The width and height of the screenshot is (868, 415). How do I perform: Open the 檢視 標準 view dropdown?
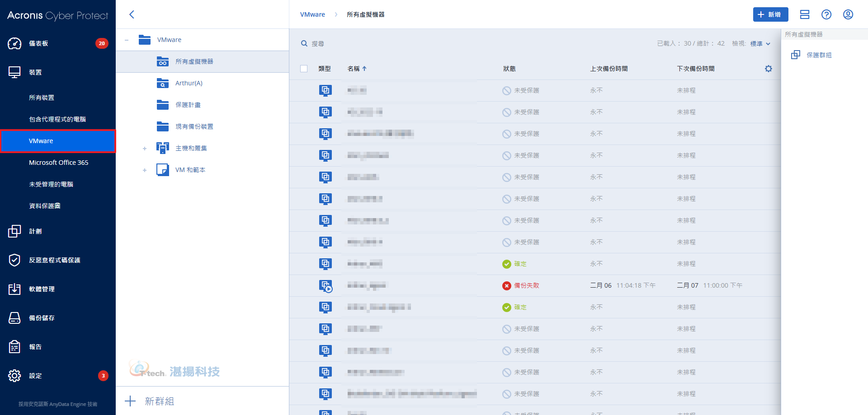(x=760, y=43)
